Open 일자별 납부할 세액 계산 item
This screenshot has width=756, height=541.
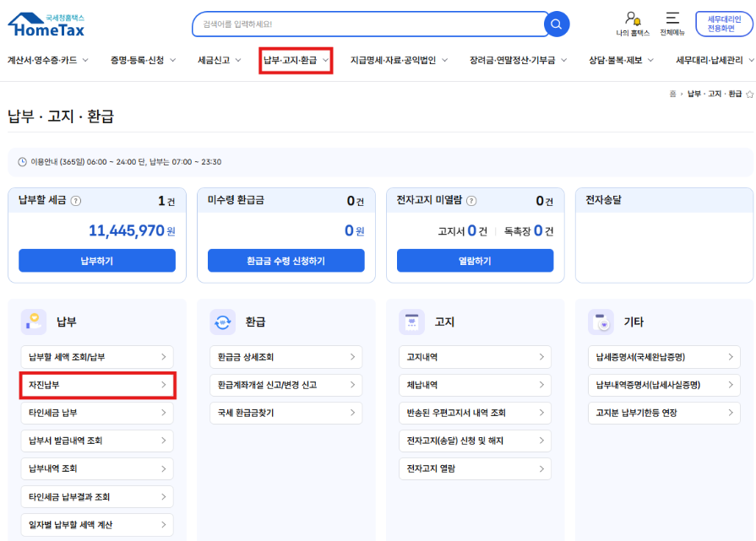[x=97, y=525]
